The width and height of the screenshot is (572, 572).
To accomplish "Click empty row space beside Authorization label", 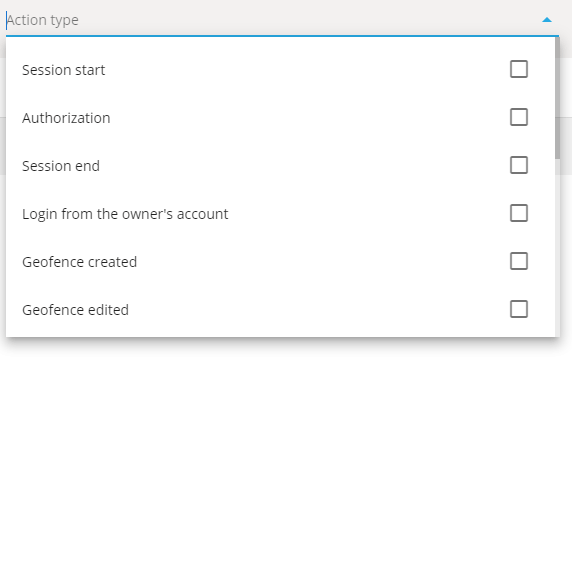I will point(310,117).
